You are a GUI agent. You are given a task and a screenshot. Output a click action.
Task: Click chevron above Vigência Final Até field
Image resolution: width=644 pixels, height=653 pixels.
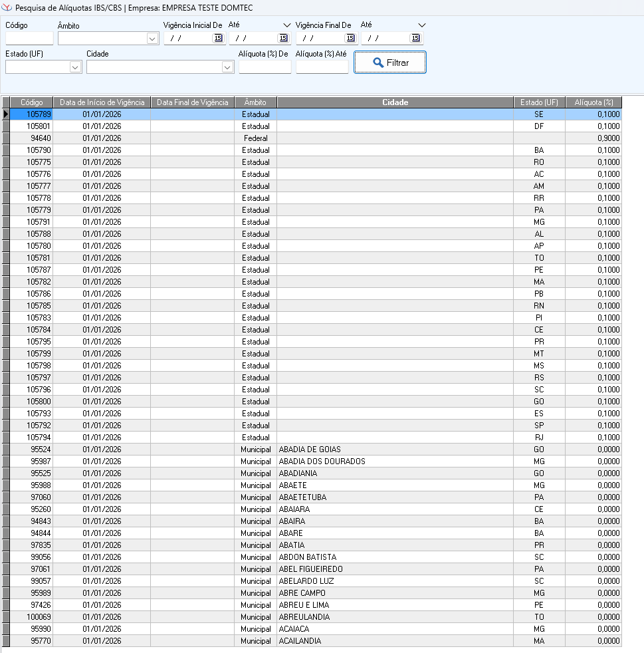(x=421, y=25)
